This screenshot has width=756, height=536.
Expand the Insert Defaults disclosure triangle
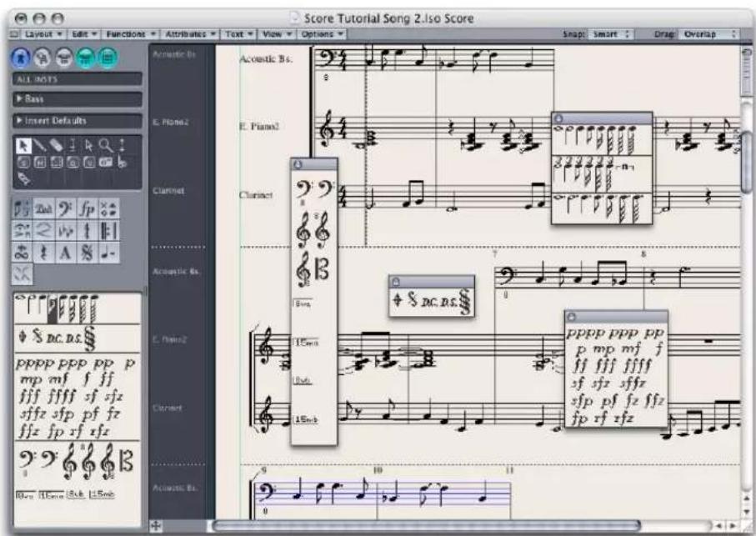19,121
